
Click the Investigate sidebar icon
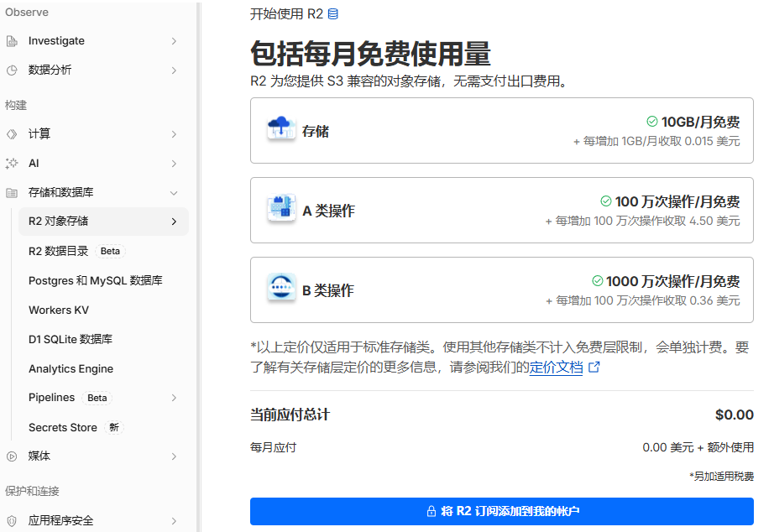click(x=12, y=41)
